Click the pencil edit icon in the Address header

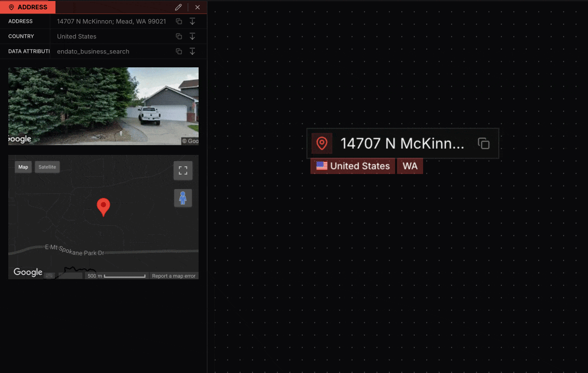(178, 7)
